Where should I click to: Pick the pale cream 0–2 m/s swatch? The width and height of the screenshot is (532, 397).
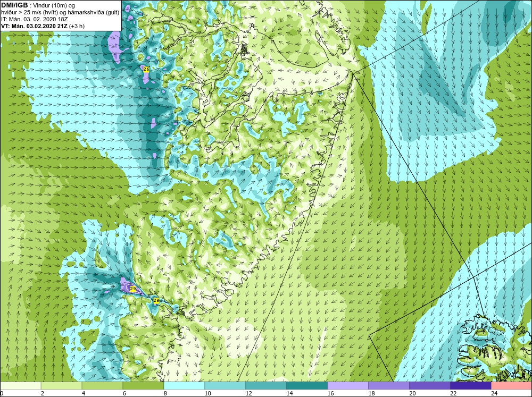click(x=20, y=385)
